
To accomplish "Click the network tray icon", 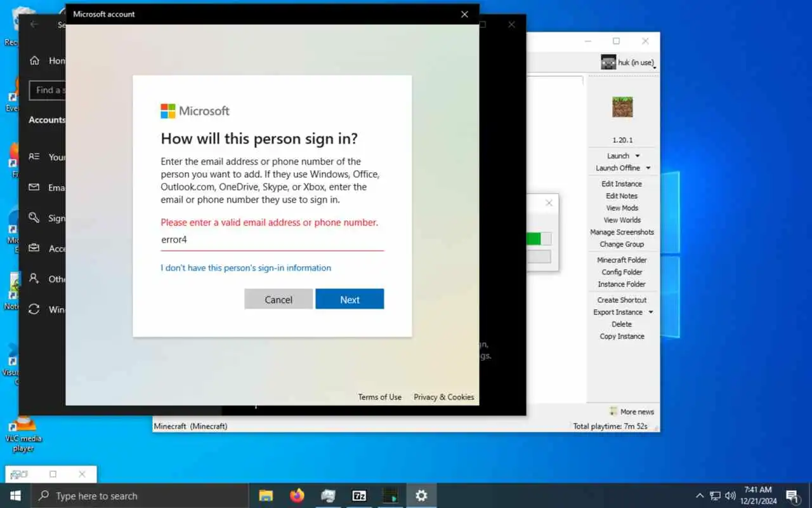I will coord(715,496).
